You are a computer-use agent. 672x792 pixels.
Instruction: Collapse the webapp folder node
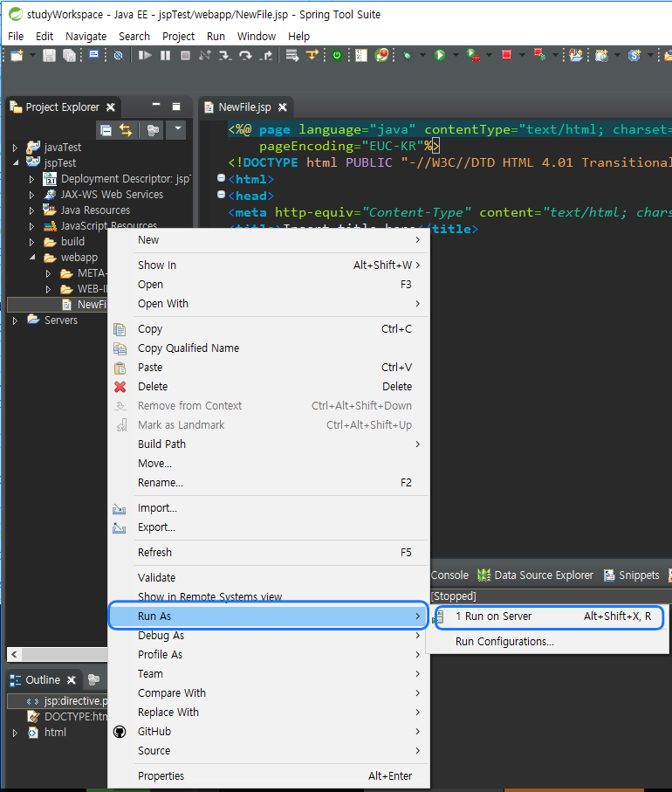click(31, 257)
